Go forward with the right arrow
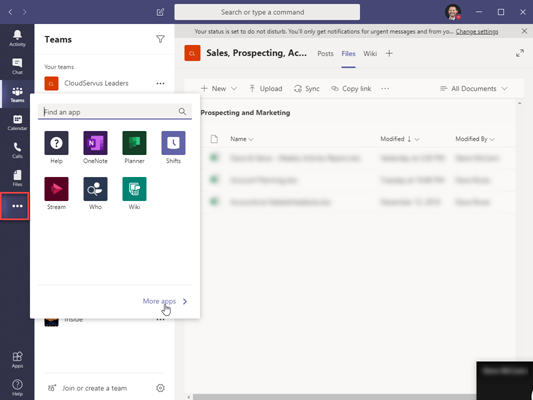Screen dimensions: 533x400 [24, 12]
